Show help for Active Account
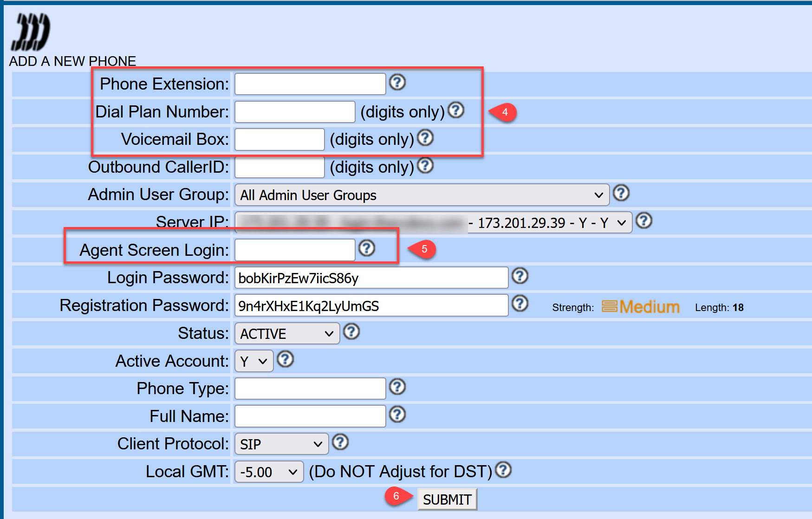812x519 pixels. coord(285,359)
